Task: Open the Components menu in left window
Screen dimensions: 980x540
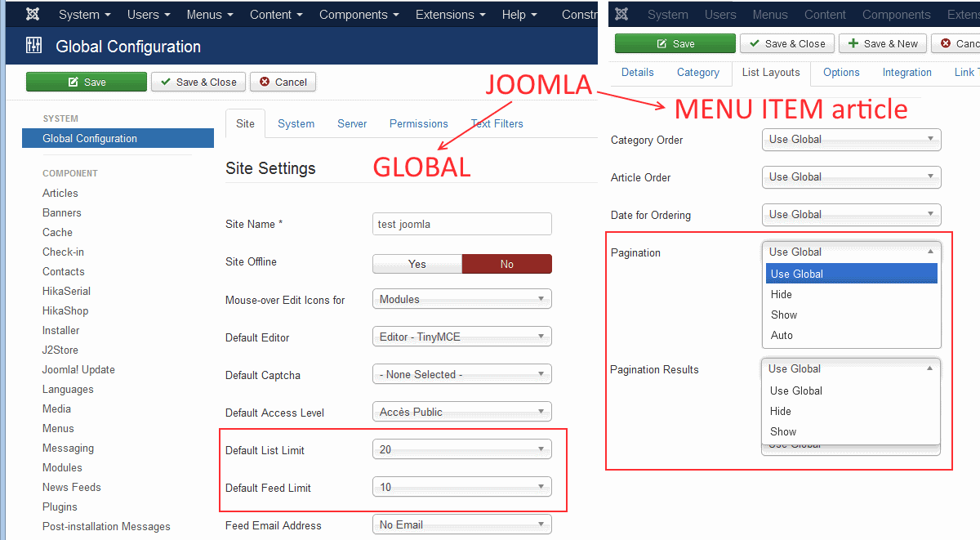Action: pos(359,15)
